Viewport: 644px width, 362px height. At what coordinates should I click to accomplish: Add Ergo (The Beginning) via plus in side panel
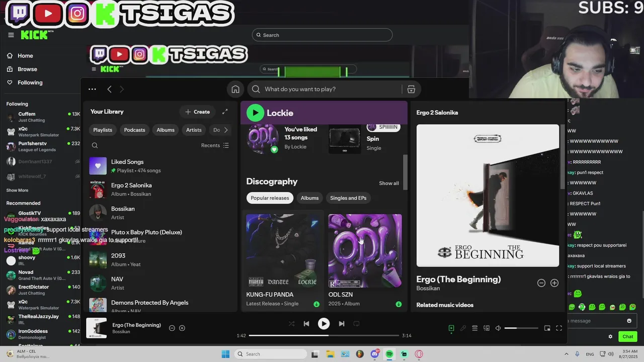click(x=554, y=283)
